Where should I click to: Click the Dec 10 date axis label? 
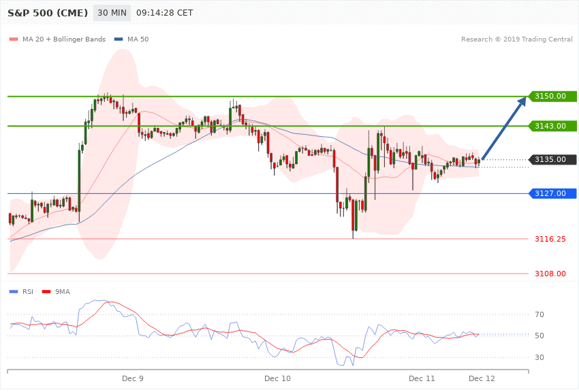[x=277, y=378]
